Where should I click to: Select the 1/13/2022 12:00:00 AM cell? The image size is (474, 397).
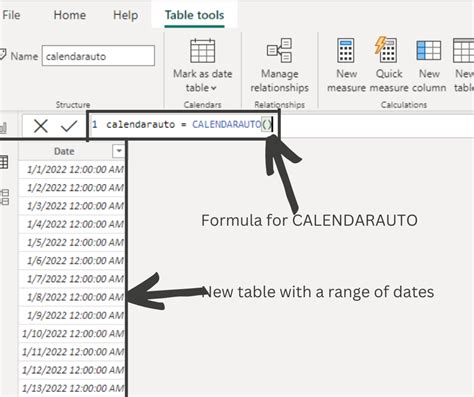click(72, 388)
